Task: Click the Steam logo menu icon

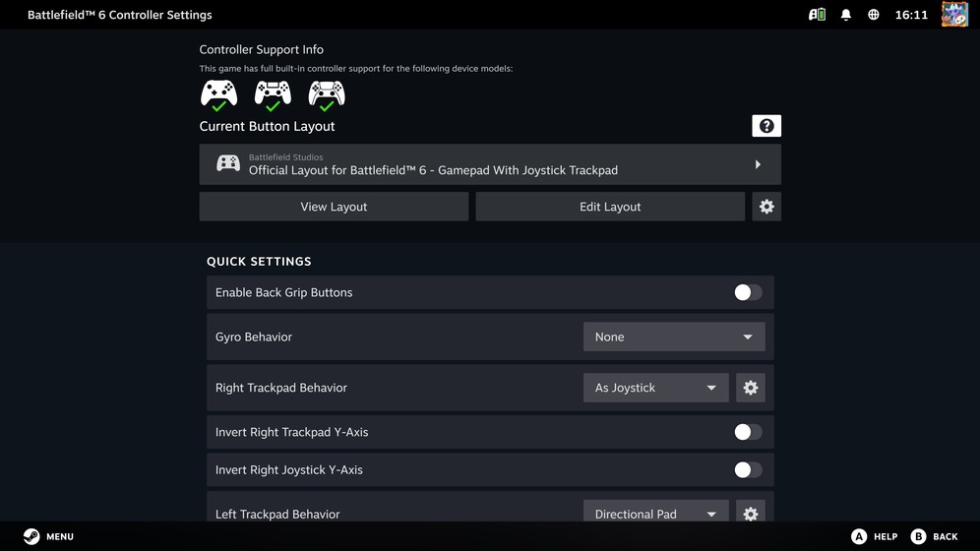Action: pos(31,536)
